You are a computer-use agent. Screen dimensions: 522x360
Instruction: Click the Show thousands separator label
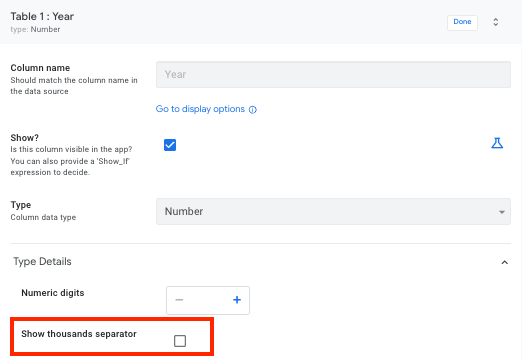click(x=79, y=334)
